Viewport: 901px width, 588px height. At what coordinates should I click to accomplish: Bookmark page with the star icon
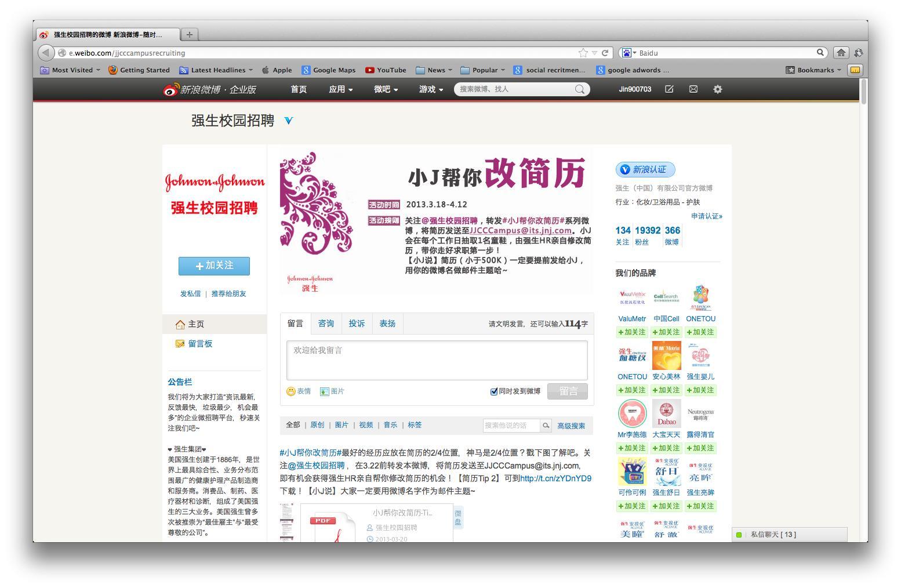click(x=583, y=53)
